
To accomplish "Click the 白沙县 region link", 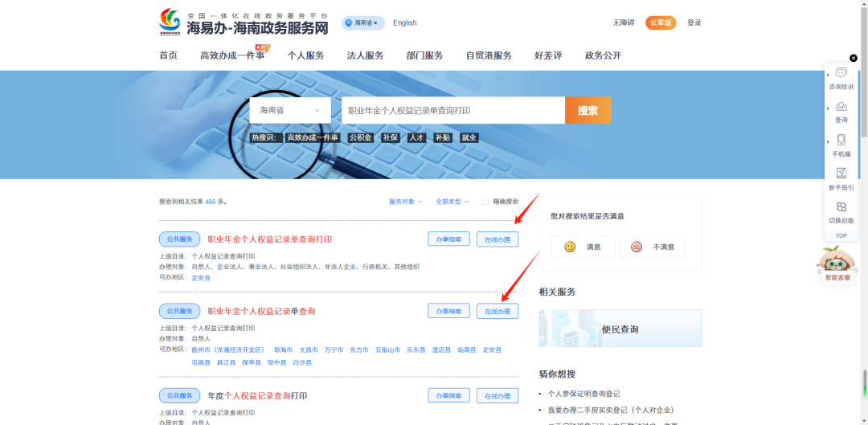I will (302, 362).
